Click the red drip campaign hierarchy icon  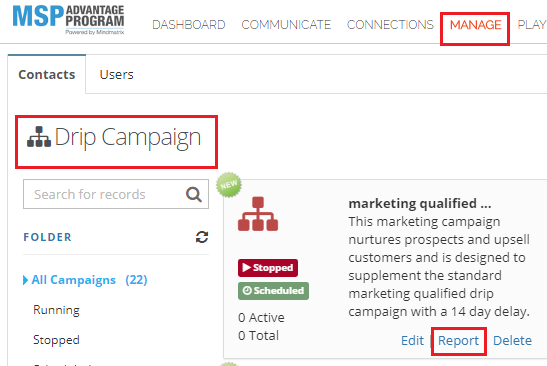(x=258, y=214)
